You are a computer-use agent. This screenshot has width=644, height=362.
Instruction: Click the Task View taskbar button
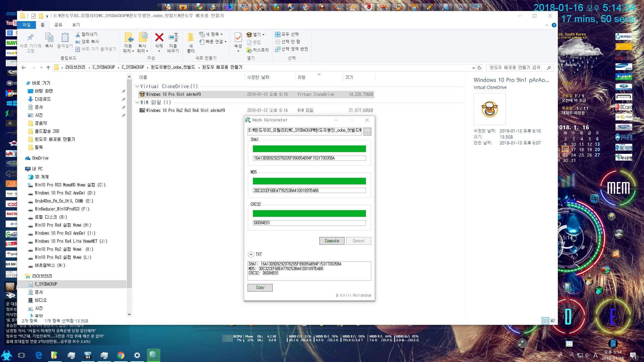tap(21, 355)
